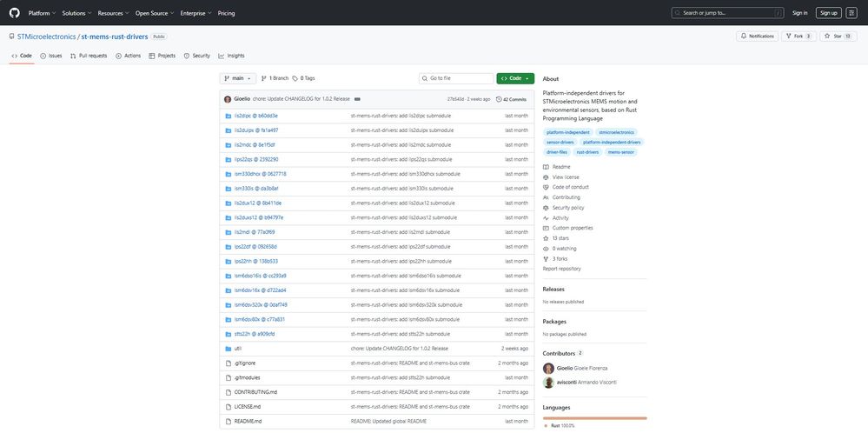Open Custom properties link
Image resolution: width=868 pixels, height=433 pixels.
568,228
